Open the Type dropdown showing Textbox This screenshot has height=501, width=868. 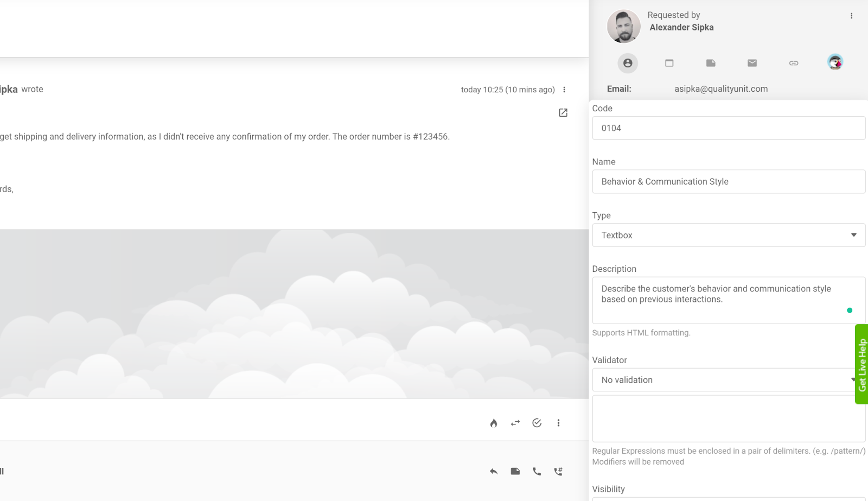coord(728,236)
